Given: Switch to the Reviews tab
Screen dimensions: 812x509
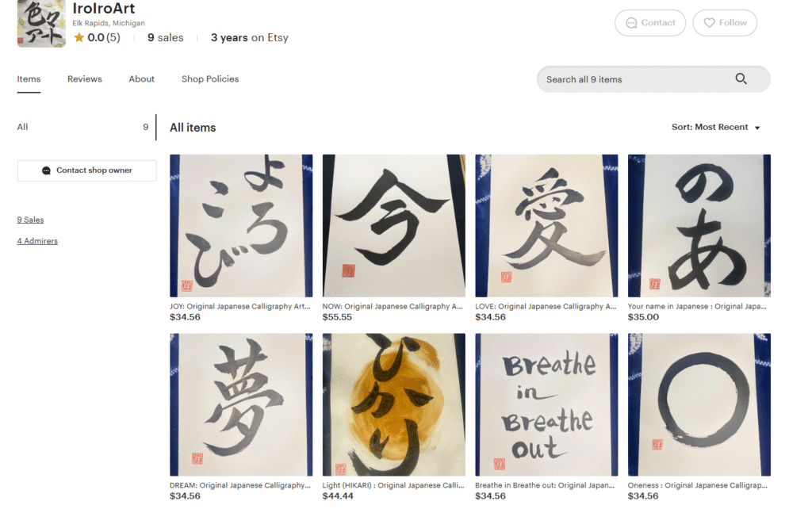Looking at the screenshot, I should point(84,79).
